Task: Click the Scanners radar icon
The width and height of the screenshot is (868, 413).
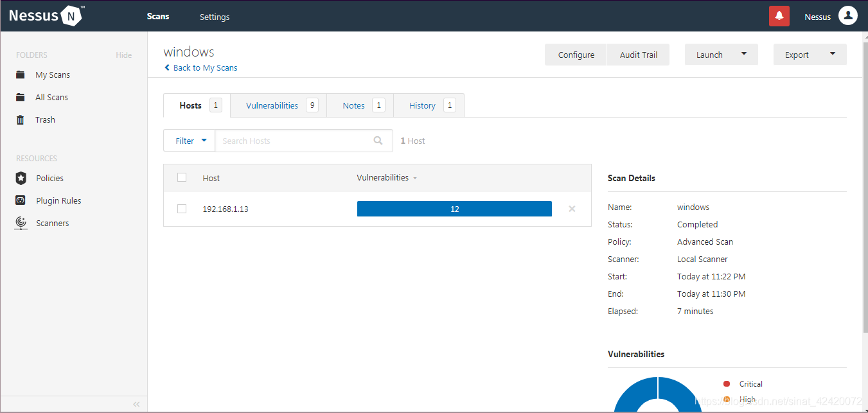Action: 21,223
